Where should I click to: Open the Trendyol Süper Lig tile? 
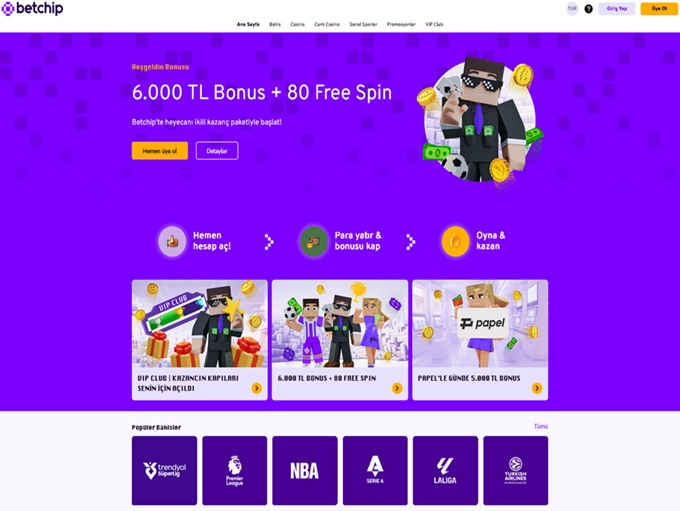(164, 471)
